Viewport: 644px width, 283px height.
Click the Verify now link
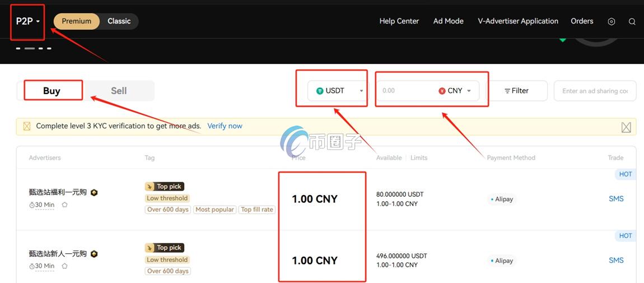tap(225, 126)
